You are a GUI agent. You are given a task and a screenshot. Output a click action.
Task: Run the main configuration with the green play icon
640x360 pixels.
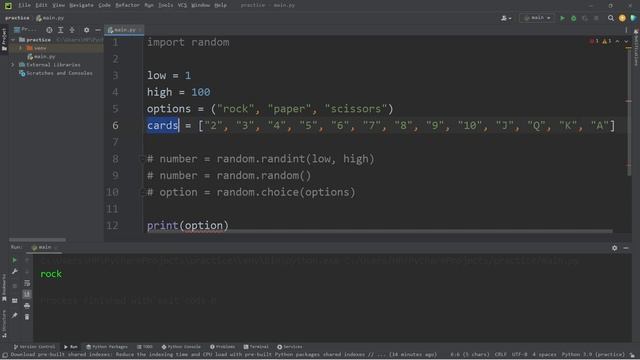pyautogui.click(x=562, y=18)
